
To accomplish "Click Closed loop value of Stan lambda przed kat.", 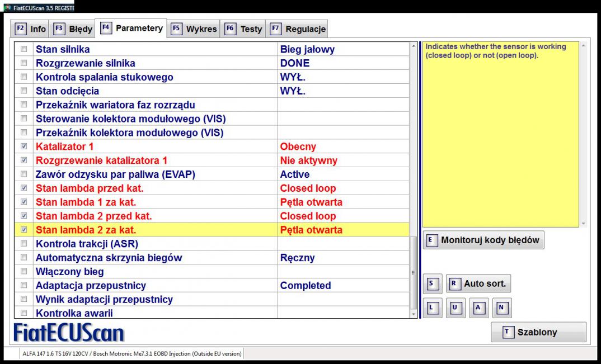I will click(308, 188).
